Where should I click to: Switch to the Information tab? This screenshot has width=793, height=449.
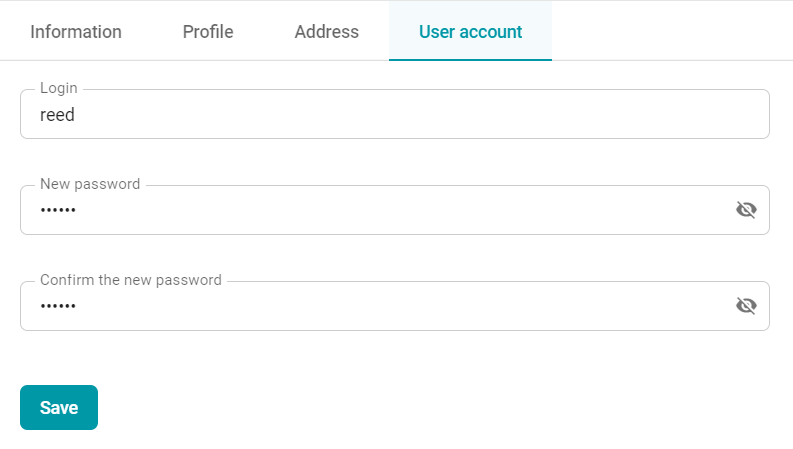[x=76, y=31]
